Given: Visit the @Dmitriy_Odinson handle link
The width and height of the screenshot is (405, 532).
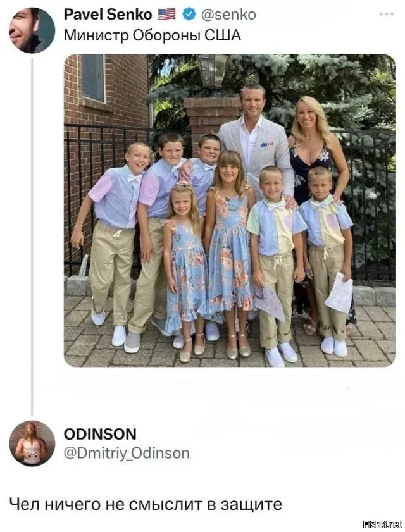Looking at the screenshot, I should [x=127, y=454].
